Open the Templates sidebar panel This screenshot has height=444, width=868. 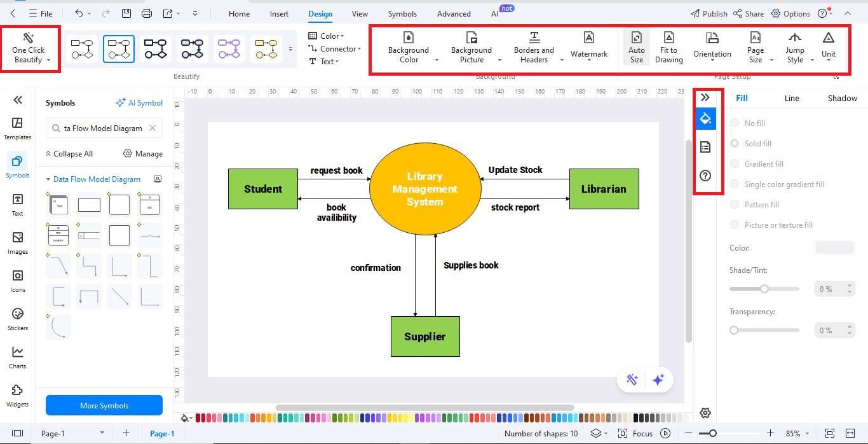(18, 128)
